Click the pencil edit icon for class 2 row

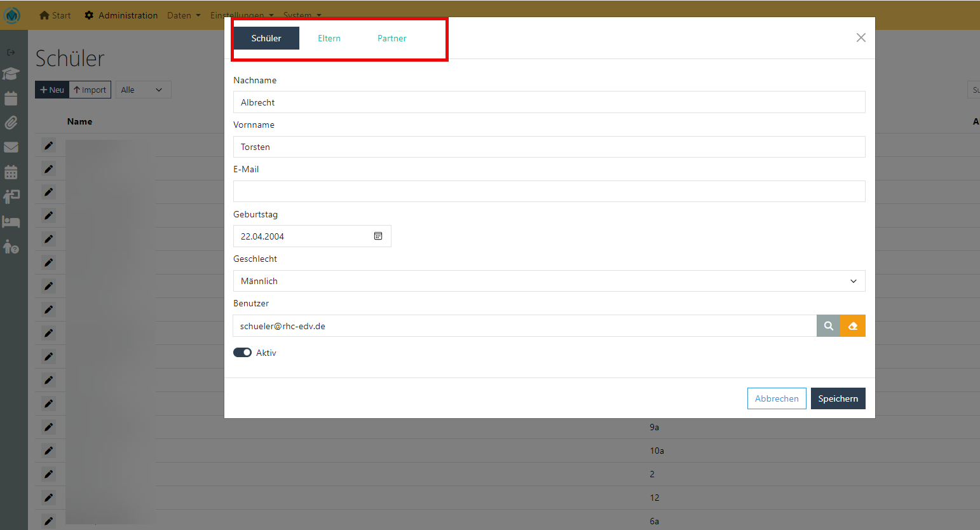point(49,474)
